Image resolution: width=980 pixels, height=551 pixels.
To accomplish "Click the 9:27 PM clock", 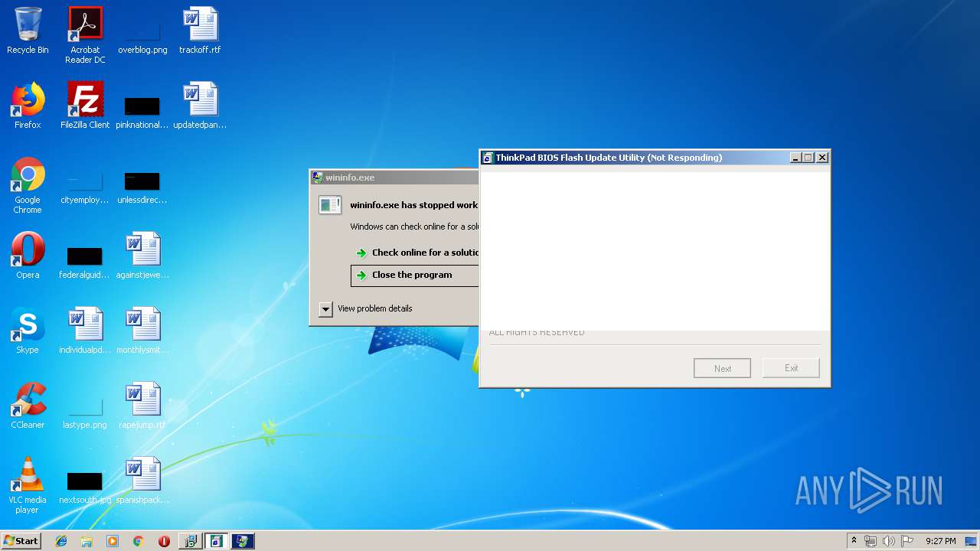I will pyautogui.click(x=940, y=541).
